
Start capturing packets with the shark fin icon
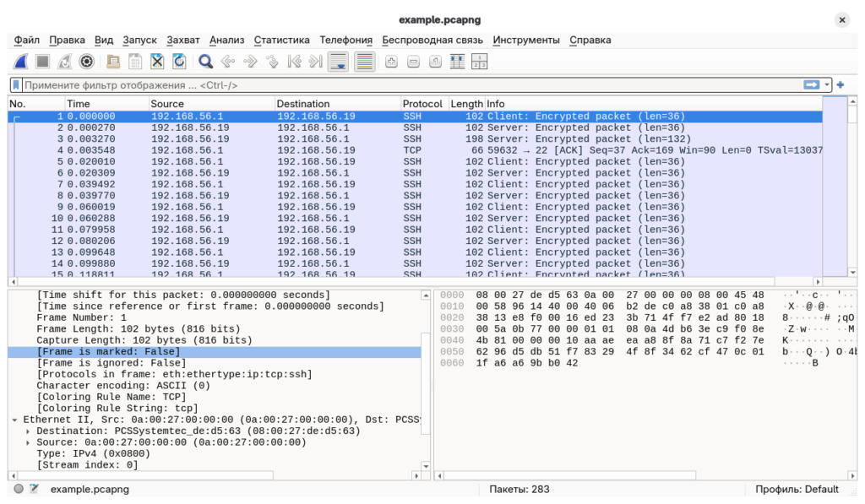[x=21, y=62]
